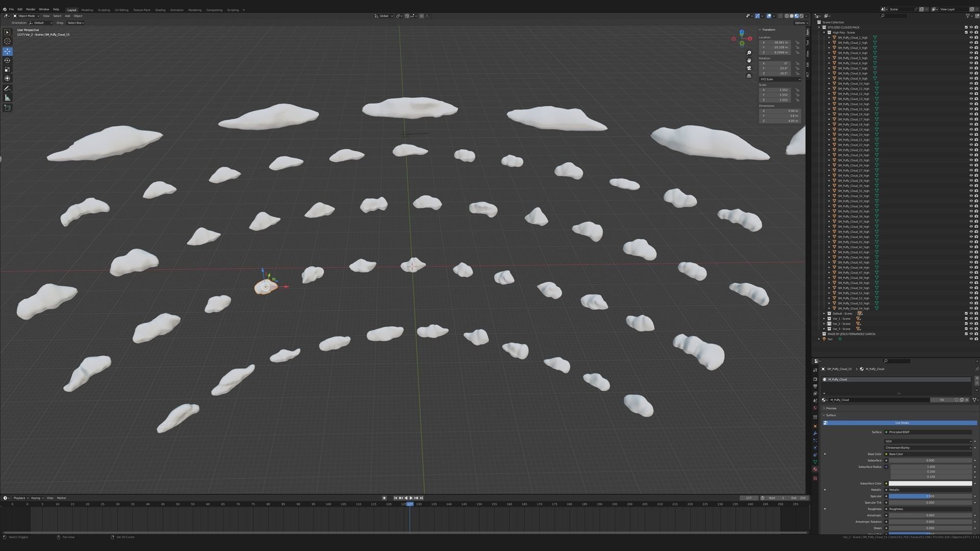
Task: Toggle camera view in viewport gizmo
Action: [x=749, y=68]
